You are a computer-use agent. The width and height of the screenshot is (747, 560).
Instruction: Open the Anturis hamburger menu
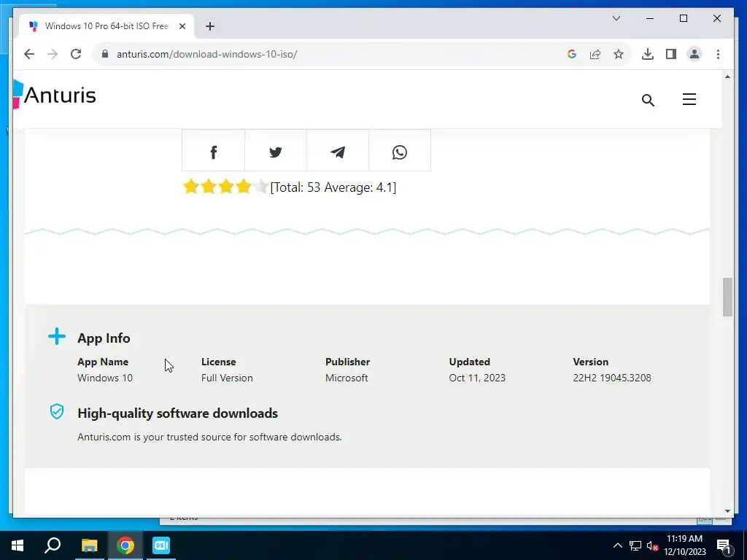click(x=689, y=99)
